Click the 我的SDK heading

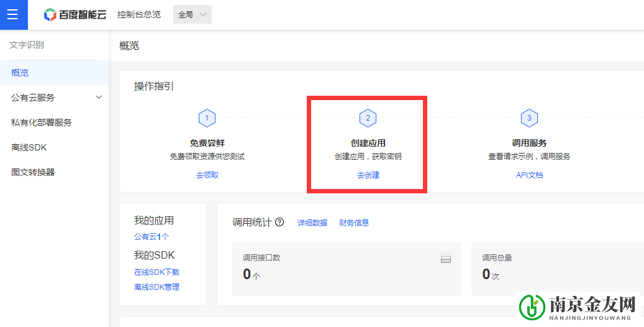(x=155, y=256)
